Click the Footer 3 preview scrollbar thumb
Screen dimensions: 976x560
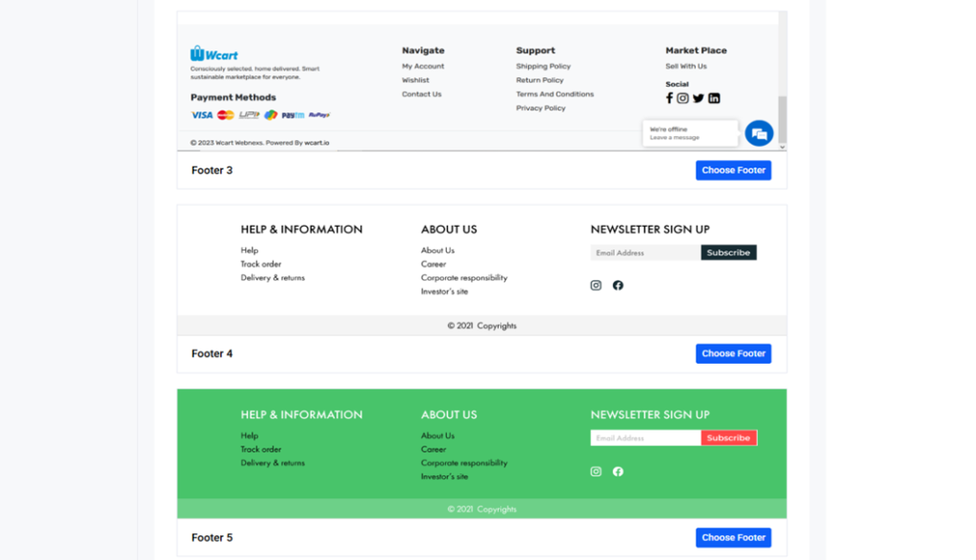(x=783, y=119)
